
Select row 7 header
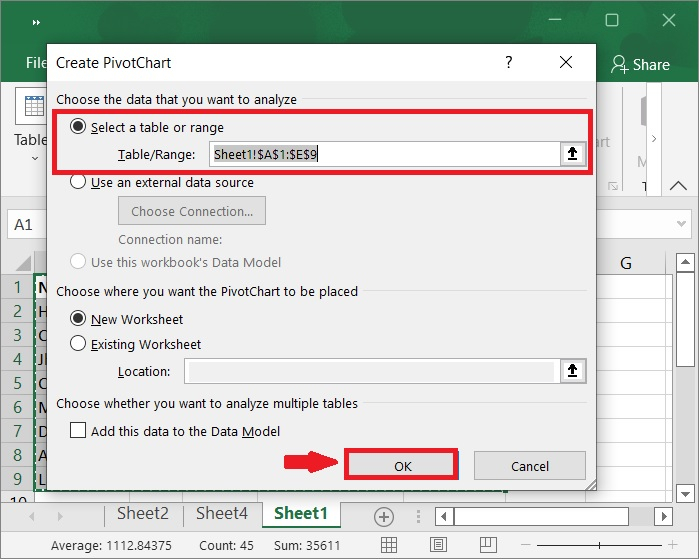(x=17, y=431)
